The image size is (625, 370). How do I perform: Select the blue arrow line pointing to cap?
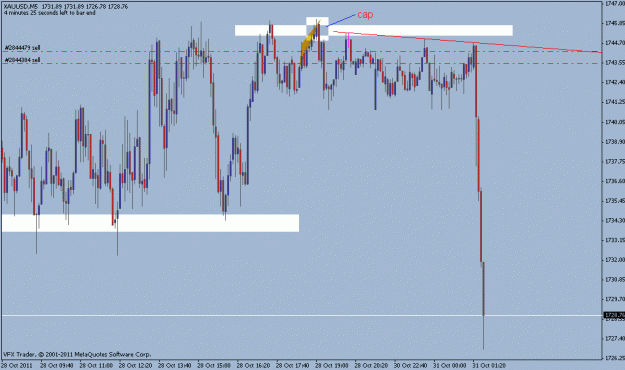(x=341, y=21)
